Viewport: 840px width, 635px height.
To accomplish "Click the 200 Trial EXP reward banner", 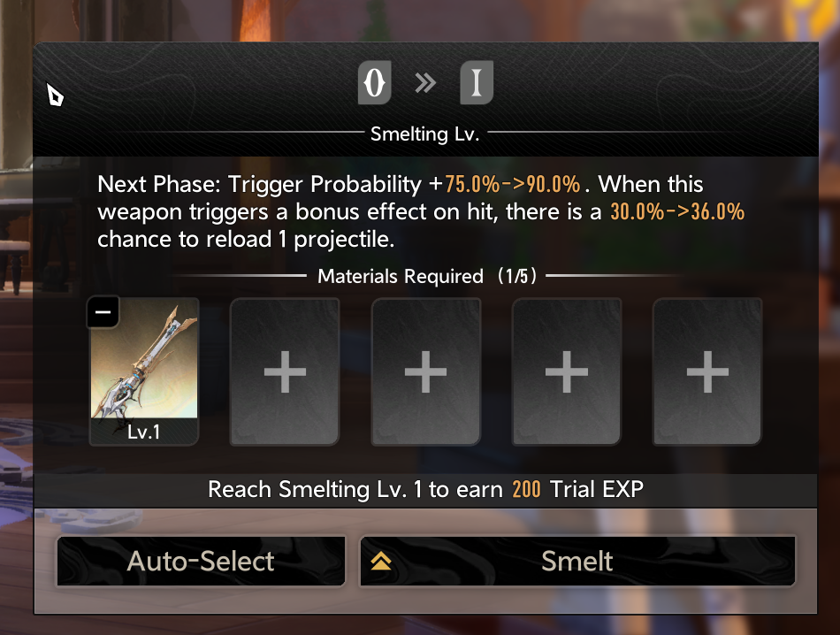I will click(x=425, y=489).
